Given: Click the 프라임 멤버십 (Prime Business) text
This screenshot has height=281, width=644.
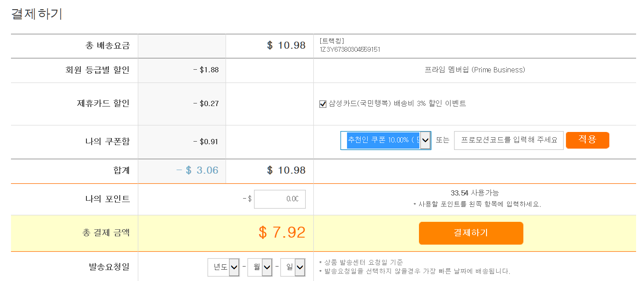Looking at the screenshot, I should tap(475, 70).
